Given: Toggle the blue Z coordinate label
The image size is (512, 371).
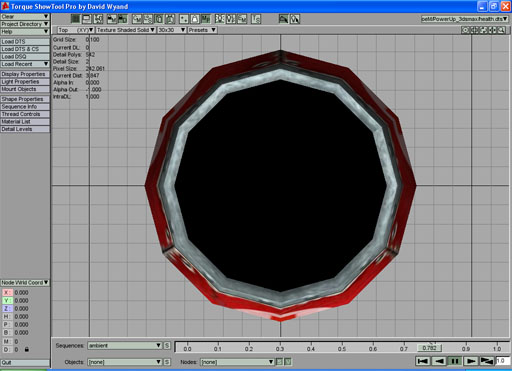Looking at the screenshot, I should click(7, 309).
